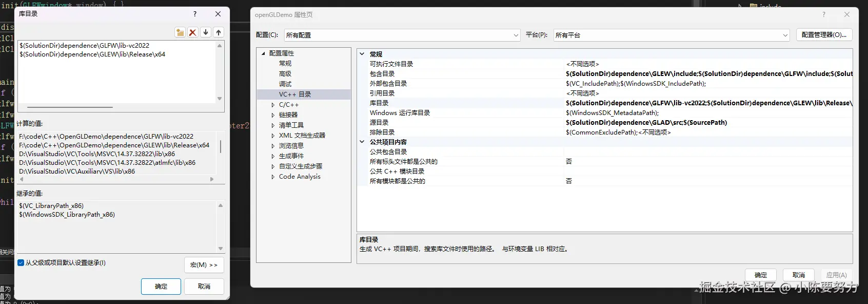Move the selected line up in 库目录 dialog
Viewport: 868px width, 304px height.
point(219,32)
